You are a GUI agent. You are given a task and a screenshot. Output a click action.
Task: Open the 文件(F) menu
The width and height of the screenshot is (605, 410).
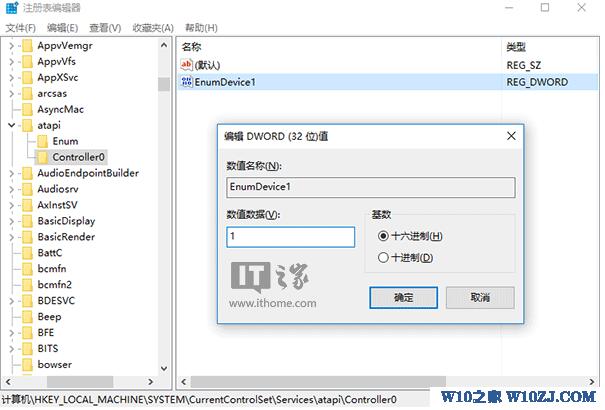click(x=20, y=28)
